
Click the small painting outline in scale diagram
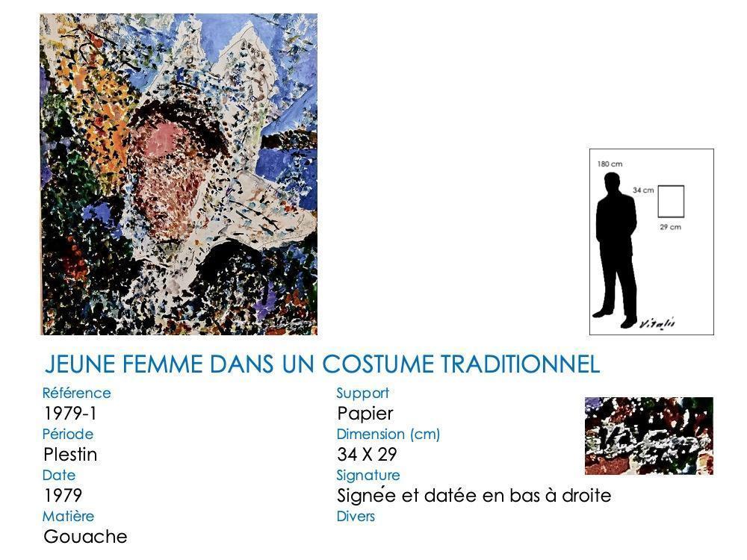point(671,202)
